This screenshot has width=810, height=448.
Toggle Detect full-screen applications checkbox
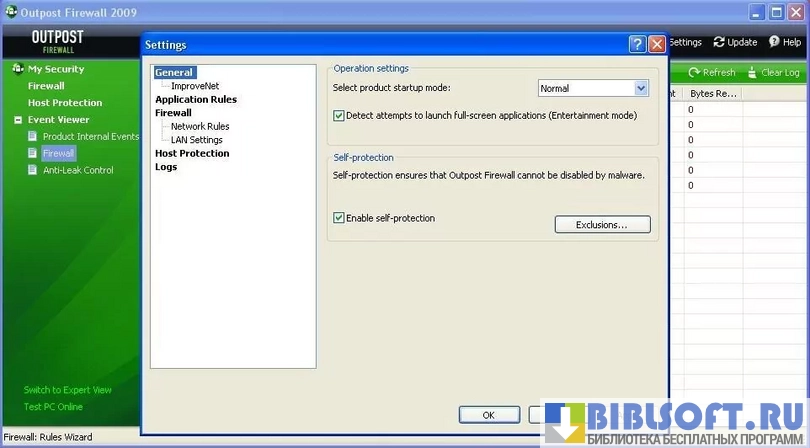coord(339,116)
